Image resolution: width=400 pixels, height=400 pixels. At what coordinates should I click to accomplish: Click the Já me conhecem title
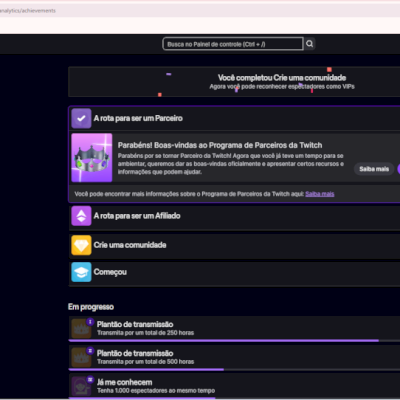(124, 382)
